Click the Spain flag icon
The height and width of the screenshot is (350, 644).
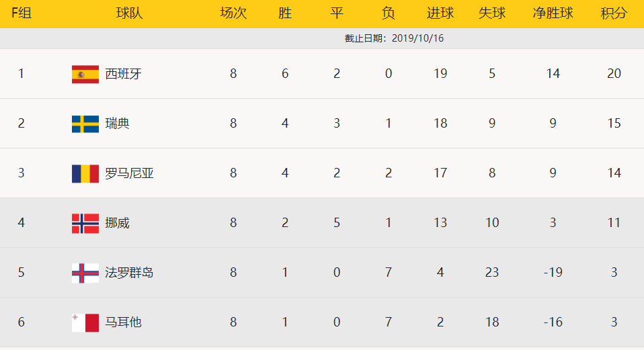pos(85,75)
